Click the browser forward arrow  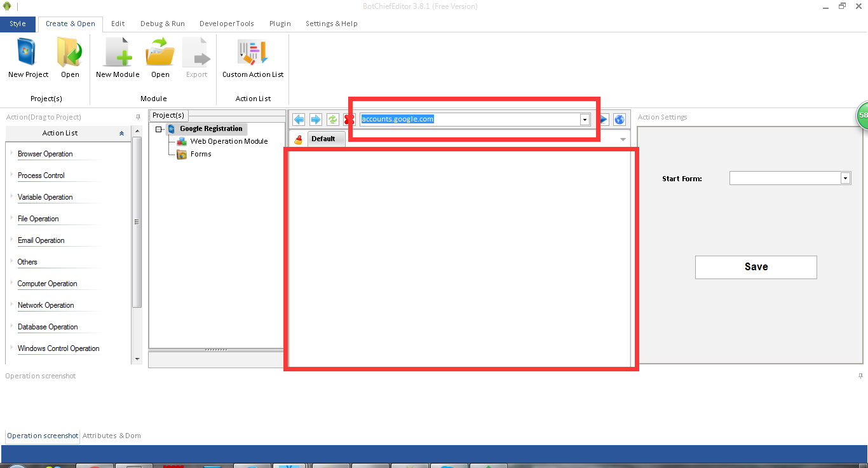coord(316,120)
